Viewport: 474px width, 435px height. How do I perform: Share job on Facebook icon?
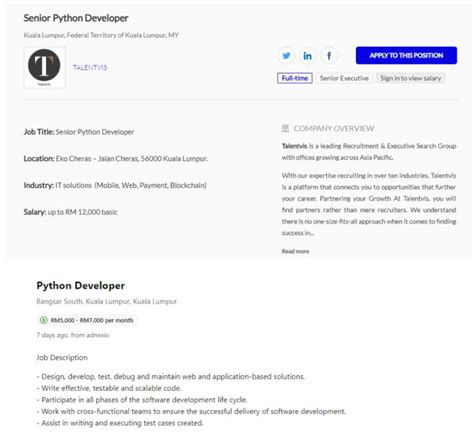[329, 56]
